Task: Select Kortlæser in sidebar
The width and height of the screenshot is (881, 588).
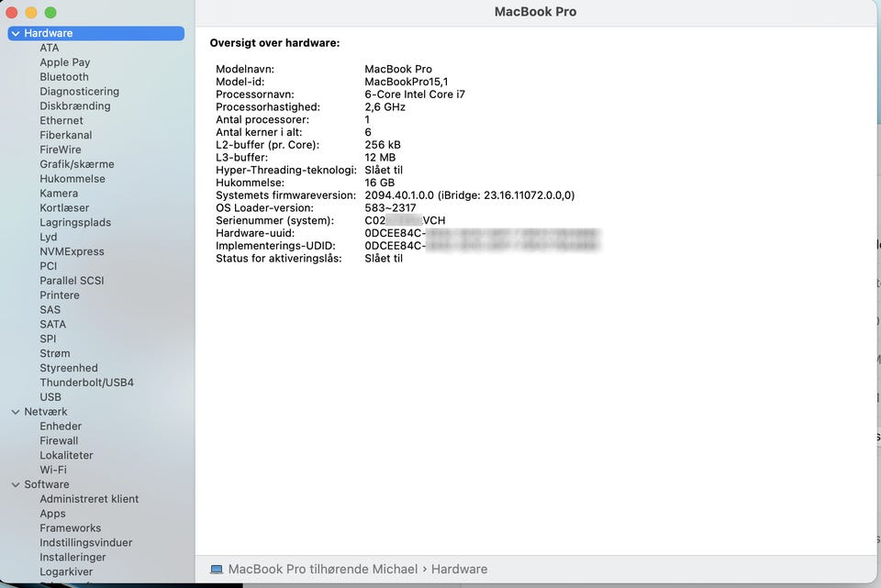Action: (x=64, y=208)
